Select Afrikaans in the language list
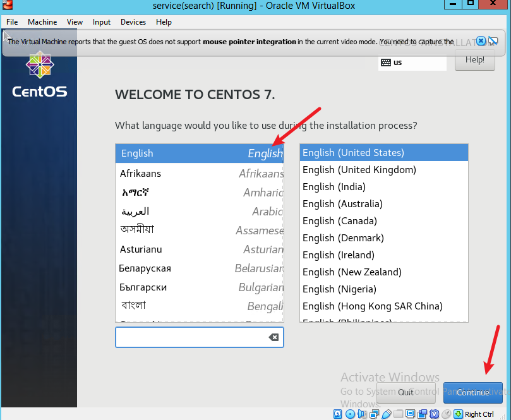This screenshot has height=420, width=511. pos(200,173)
